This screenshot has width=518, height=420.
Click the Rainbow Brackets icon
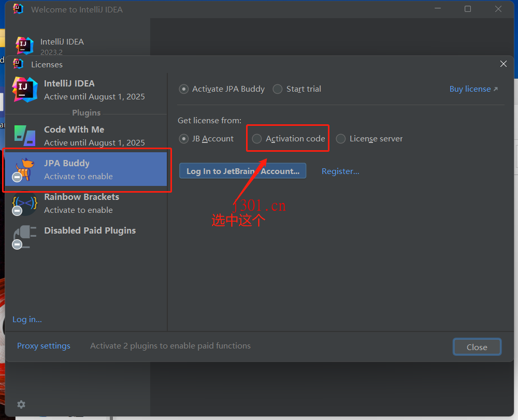click(x=24, y=204)
